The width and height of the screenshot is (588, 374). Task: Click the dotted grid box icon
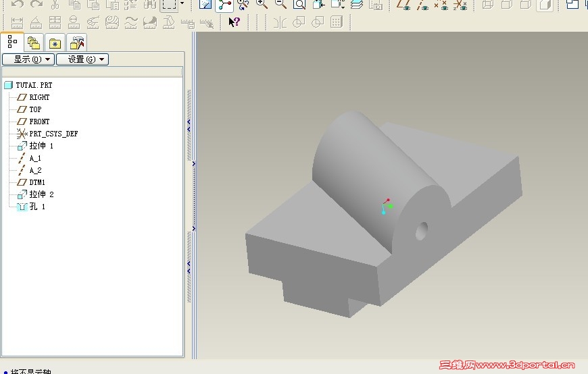[x=337, y=22]
